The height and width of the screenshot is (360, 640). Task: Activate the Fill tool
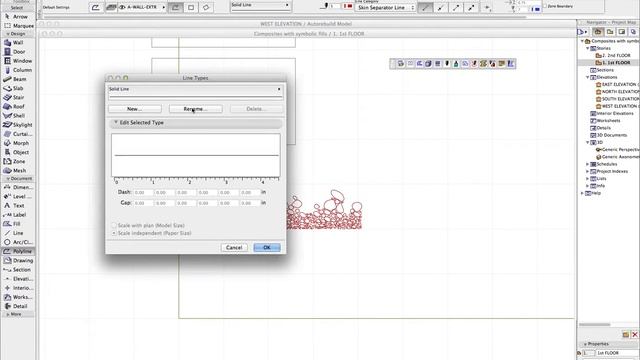click(x=18, y=224)
